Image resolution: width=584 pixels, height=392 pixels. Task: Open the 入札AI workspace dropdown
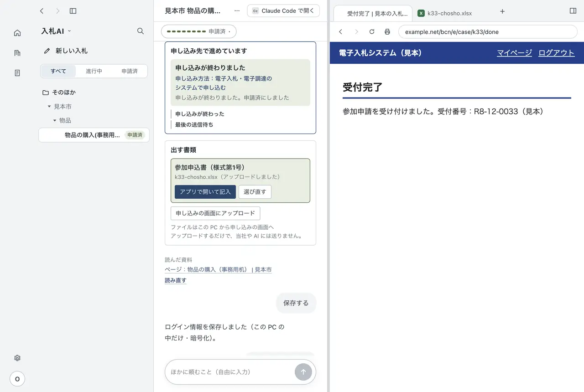click(56, 31)
